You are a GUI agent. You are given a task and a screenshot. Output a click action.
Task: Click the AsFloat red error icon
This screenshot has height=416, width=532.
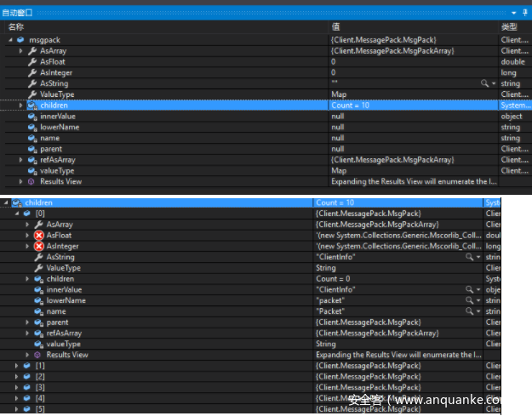39,235
